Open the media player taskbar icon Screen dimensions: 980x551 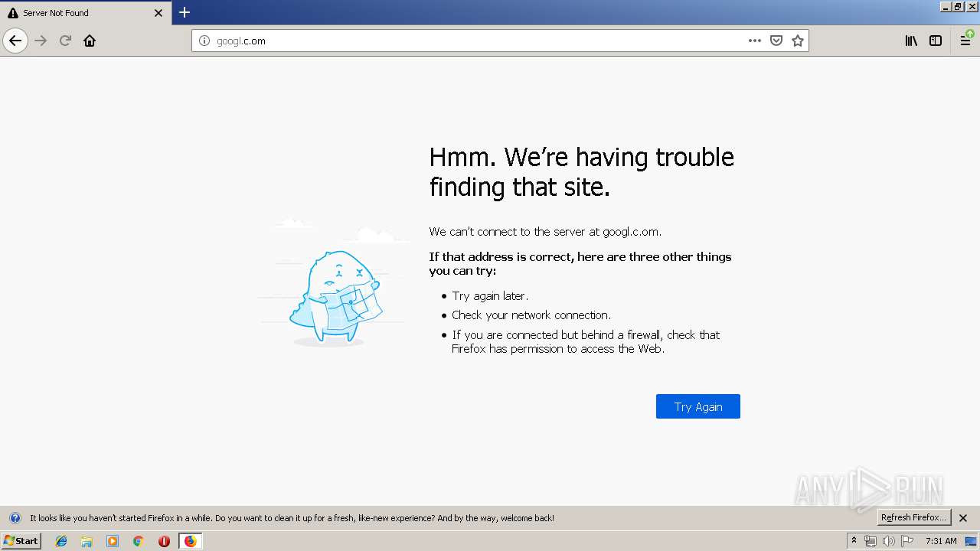(113, 541)
